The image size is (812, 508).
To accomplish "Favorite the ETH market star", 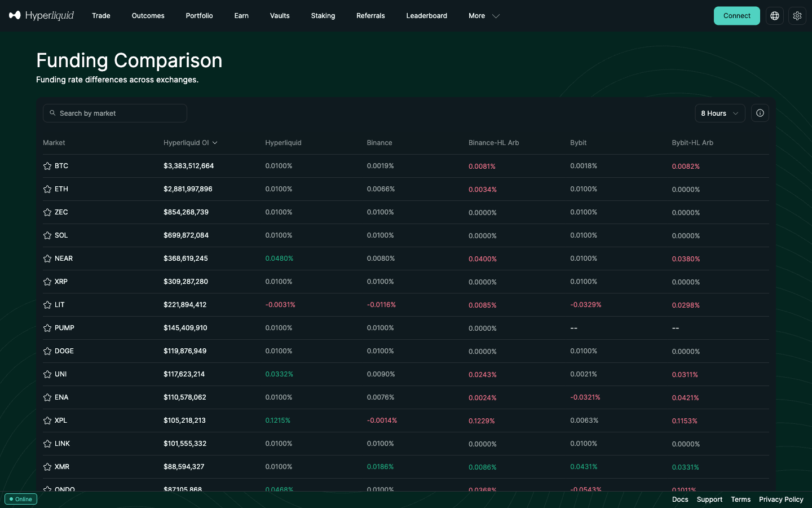I will (47, 189).
